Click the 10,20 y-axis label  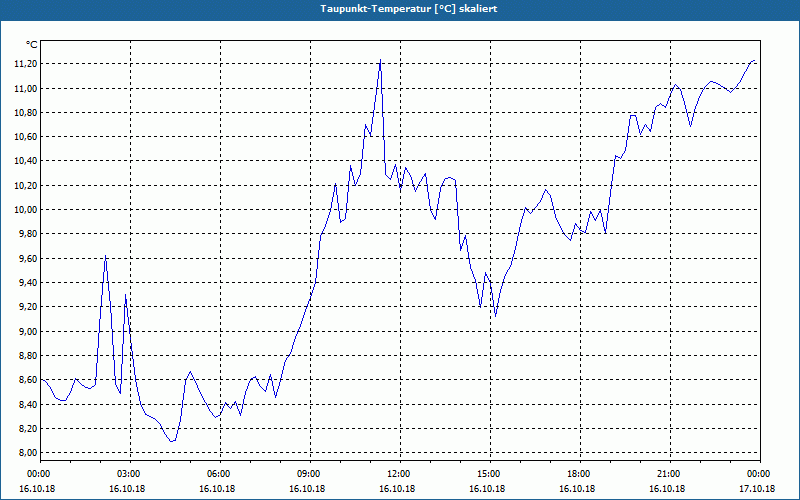tap(28, 186)
